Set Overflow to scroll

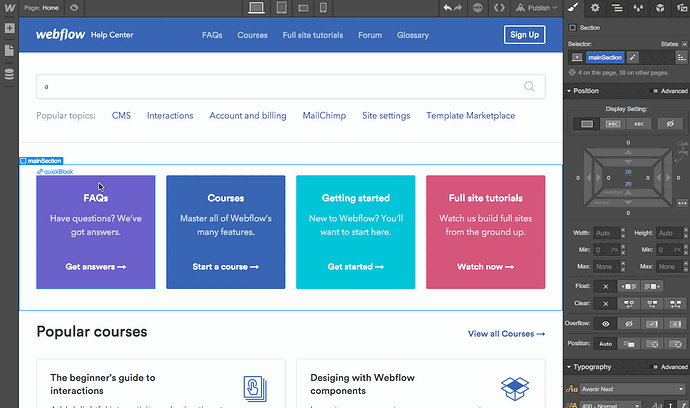pos(652,324)
